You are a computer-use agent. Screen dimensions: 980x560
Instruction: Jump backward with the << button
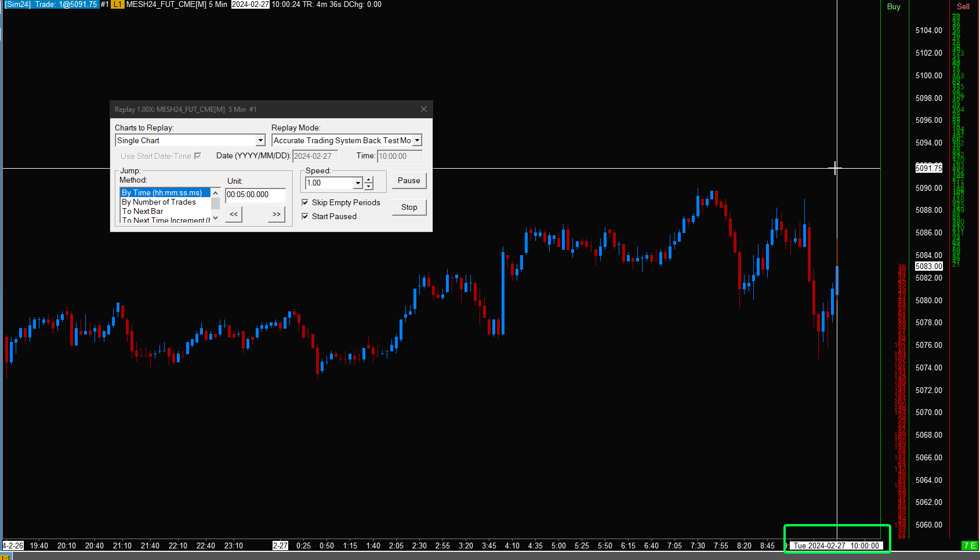point(234,214)
